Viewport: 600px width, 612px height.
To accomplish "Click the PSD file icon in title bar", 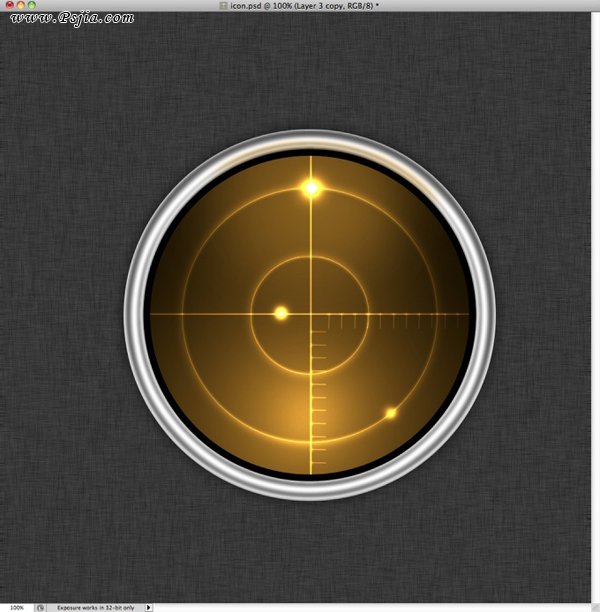I will point(224,6).
